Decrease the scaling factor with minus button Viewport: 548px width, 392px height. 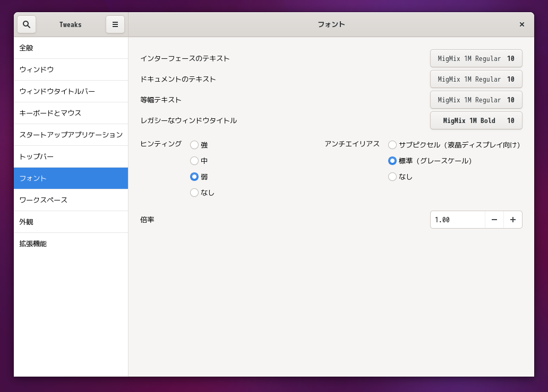tap(494, 220)
